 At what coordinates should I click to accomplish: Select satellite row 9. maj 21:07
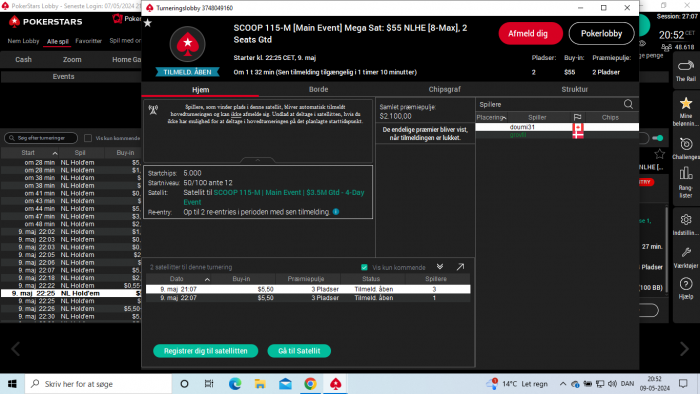[x=308, y=289]
